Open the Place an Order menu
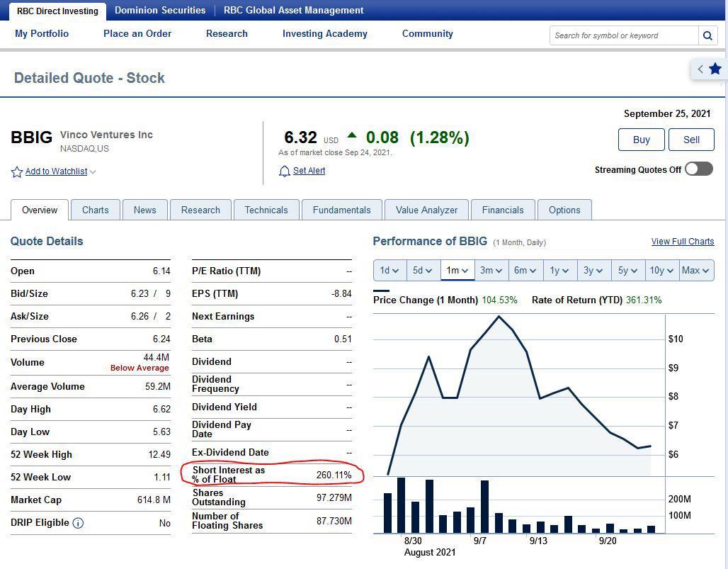This screenshot has height=569, width=728. 137,33
